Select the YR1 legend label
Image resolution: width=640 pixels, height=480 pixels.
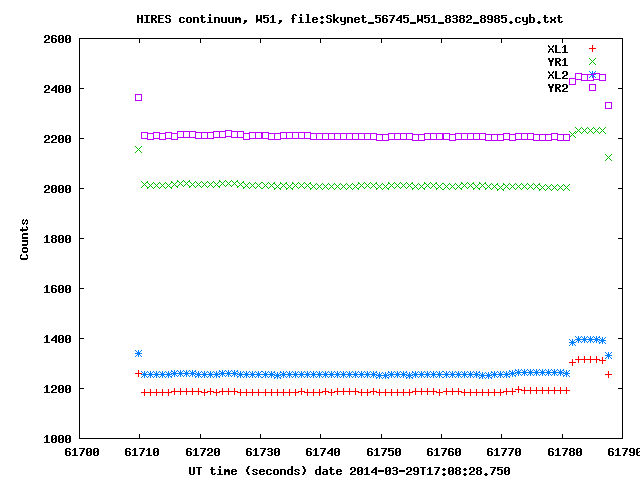[558, 62]
